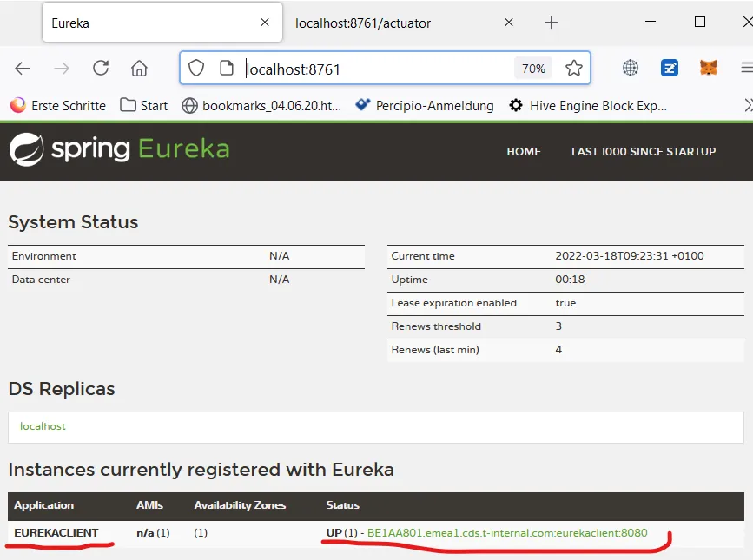Open the bookmarks_04.06.20.ht... bookmark
Viewport: 753px width, 560px height.
click(261, 105)
